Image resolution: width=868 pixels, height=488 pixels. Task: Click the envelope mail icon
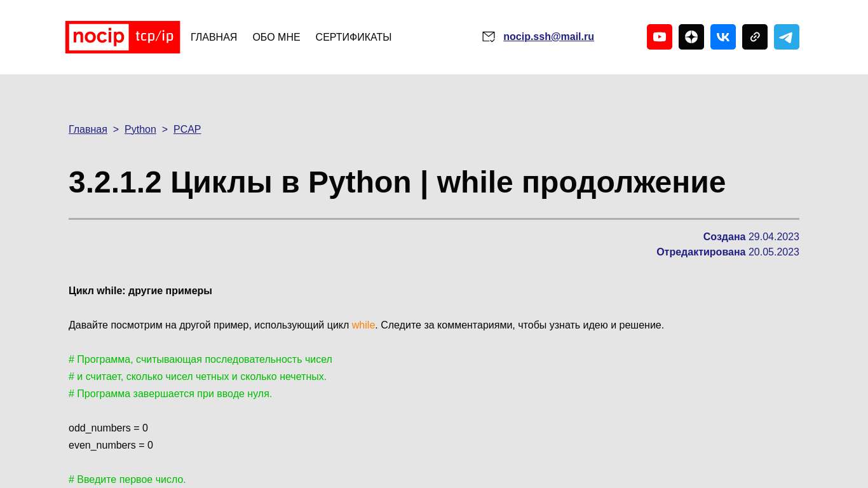coord(489,37)
